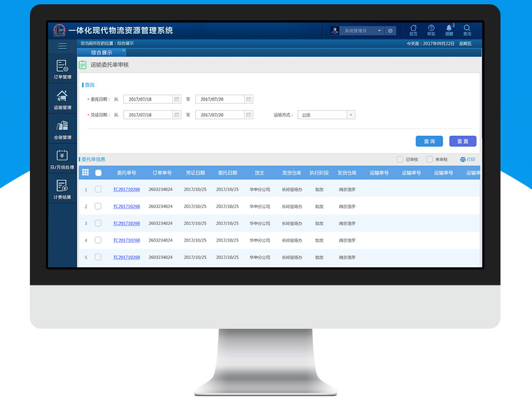Print using the 打印 printer icon
This screenshot has height=401, width=532.
click(463, 159)
